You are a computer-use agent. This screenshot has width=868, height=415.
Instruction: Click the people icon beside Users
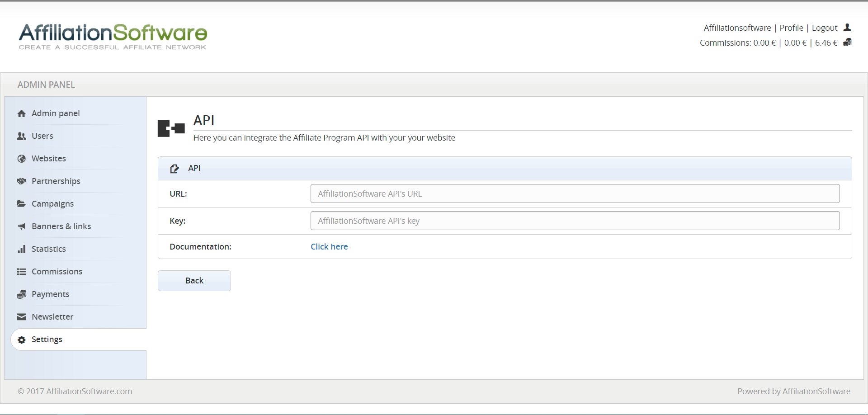coord(21,136)
